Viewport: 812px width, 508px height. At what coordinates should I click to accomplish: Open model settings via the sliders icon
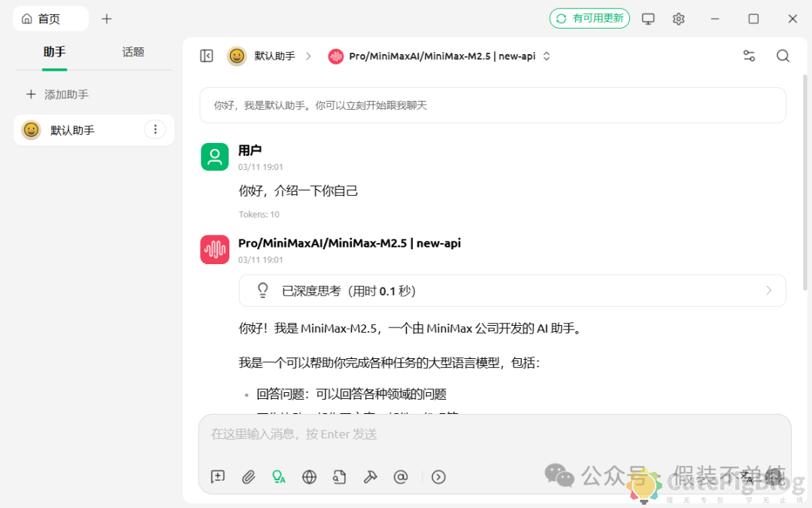(x=749, y=56)
